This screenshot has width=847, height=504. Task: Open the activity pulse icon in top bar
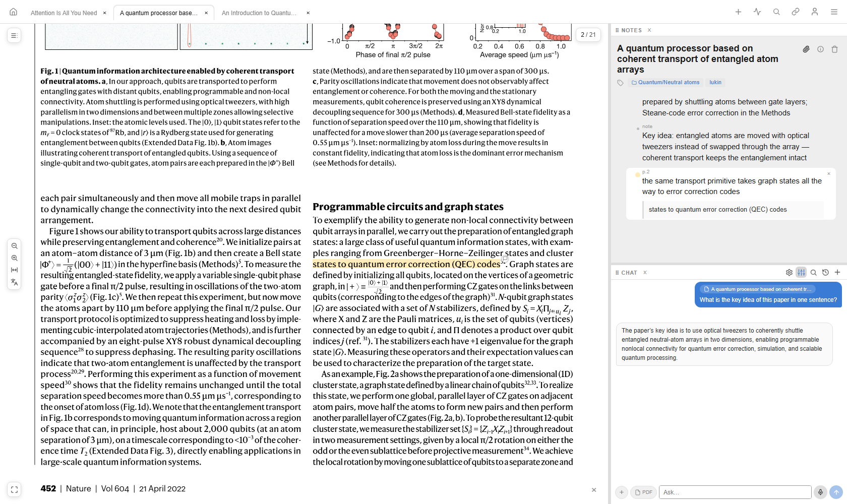pyautogui.click(x=757, y=12)
